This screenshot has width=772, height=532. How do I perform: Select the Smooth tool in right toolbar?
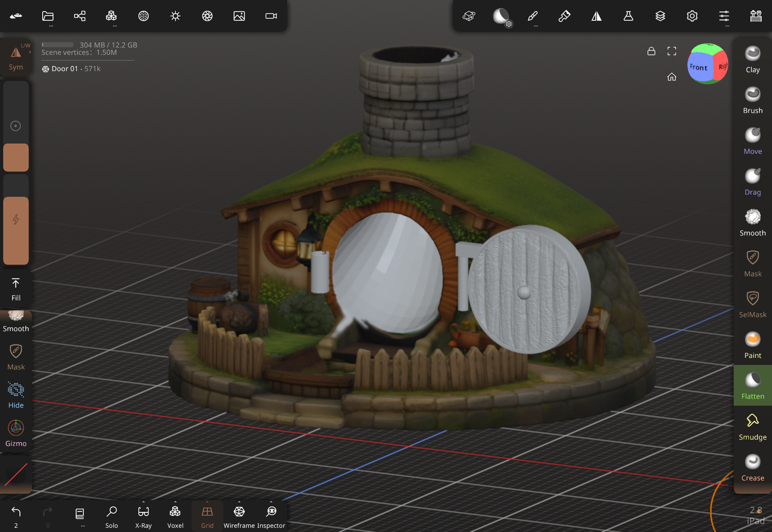coord(753,223)
